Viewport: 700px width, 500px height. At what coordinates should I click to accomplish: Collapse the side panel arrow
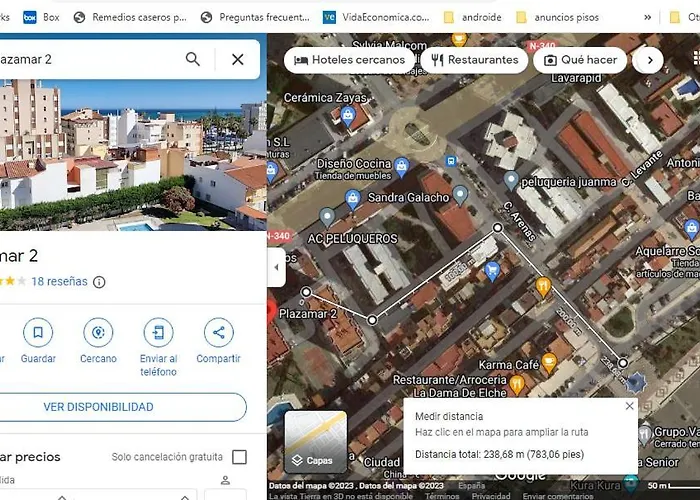276,267
